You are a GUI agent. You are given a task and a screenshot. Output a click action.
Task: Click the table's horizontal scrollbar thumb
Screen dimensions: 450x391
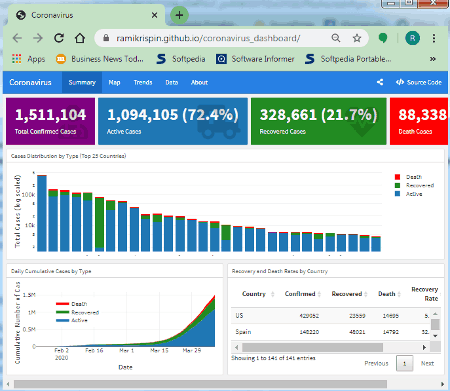312,348
